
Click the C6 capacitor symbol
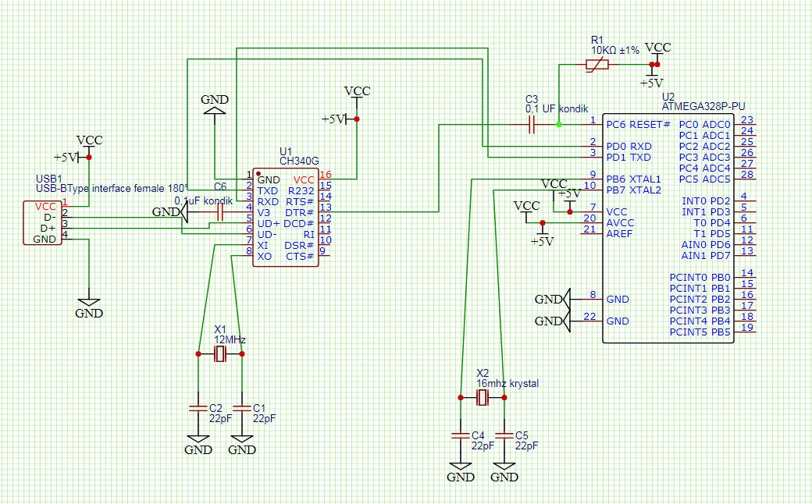pos(219,211)
